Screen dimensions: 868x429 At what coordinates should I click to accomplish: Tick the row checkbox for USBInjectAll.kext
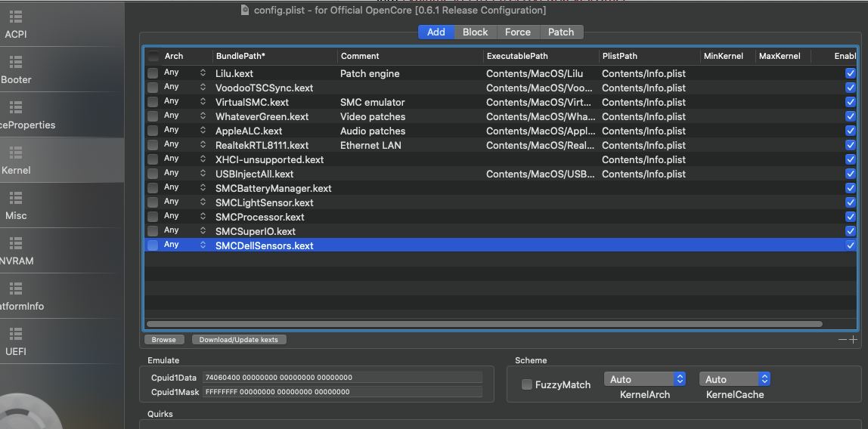click(x=153, y=174)
